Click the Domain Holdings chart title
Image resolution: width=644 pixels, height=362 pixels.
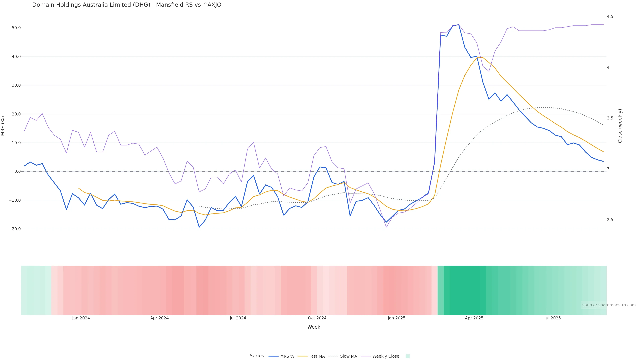126,5
